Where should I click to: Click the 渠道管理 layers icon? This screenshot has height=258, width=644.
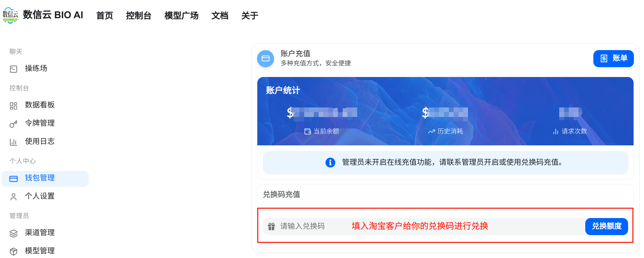pyautogui.click(x=14, y=233)
